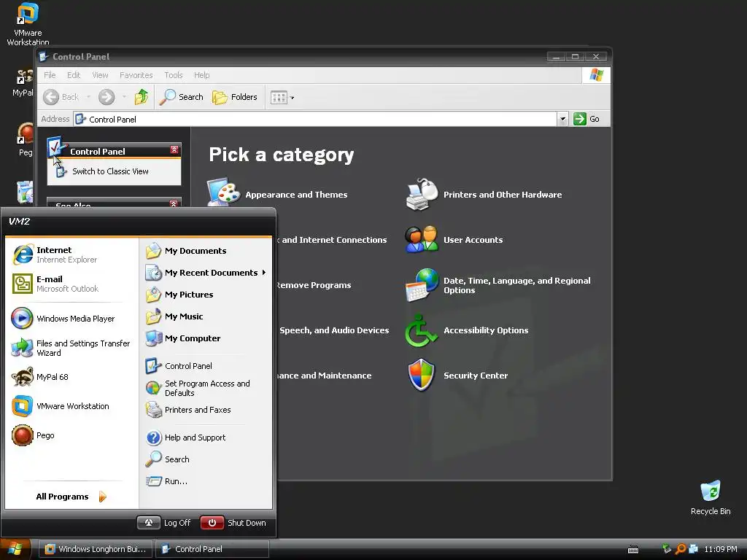
Task: Open My Computer from Start menu
Action: click(205, 338)
